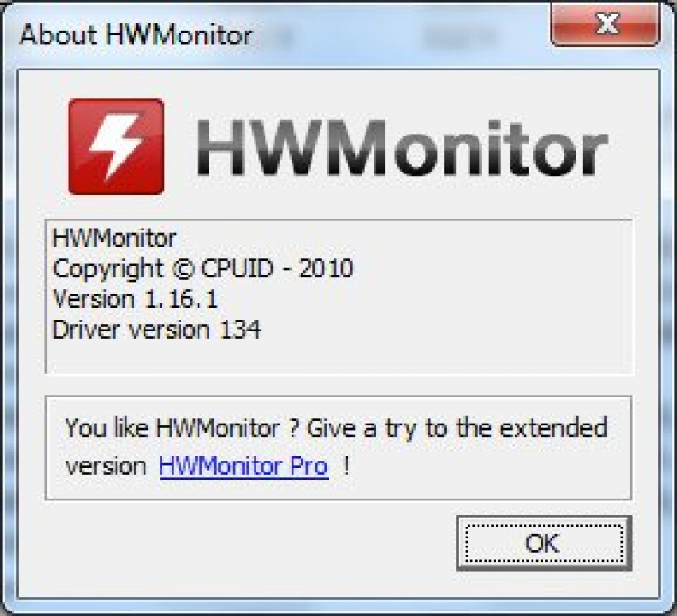
Task: Click the Version 1.16.1 line
Action: (x=135, y=299)
